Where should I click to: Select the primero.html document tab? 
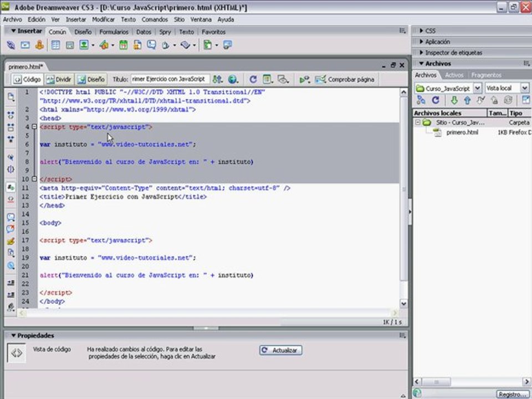(x=25, y=66)
